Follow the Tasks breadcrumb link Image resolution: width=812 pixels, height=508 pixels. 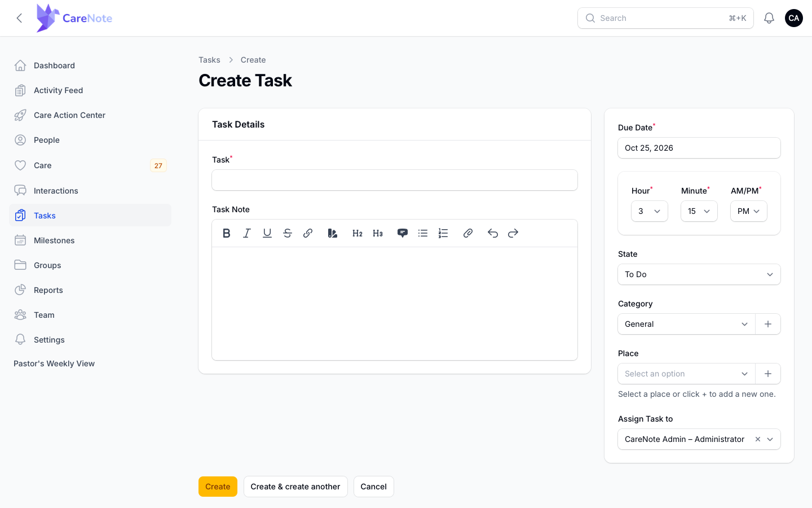(x=209, y=60)
